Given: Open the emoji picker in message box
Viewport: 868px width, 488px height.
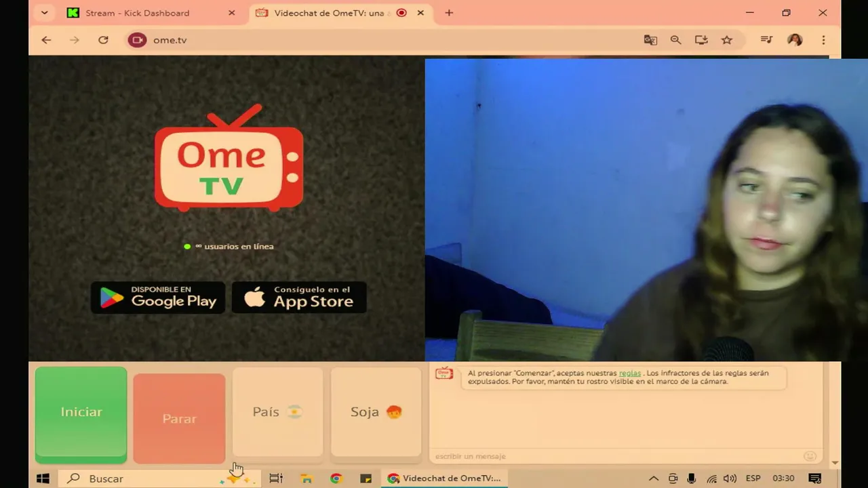Looking at the screenshot, I should (x=810, y=456).
